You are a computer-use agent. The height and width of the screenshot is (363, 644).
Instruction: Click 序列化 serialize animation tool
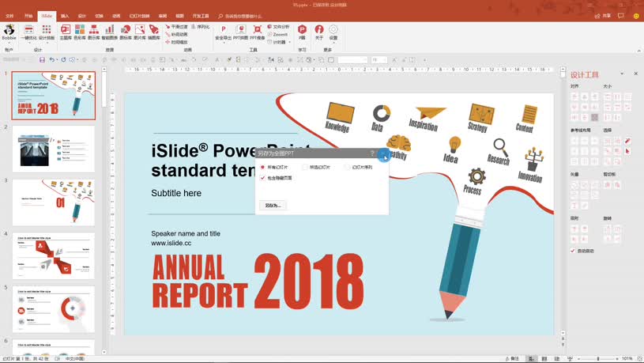coord(201,27)
